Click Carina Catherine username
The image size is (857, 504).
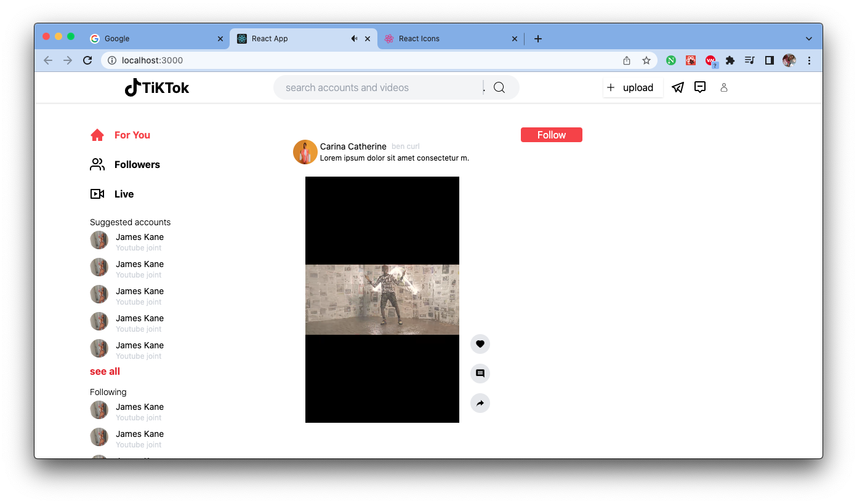click(x=353, y=146)
